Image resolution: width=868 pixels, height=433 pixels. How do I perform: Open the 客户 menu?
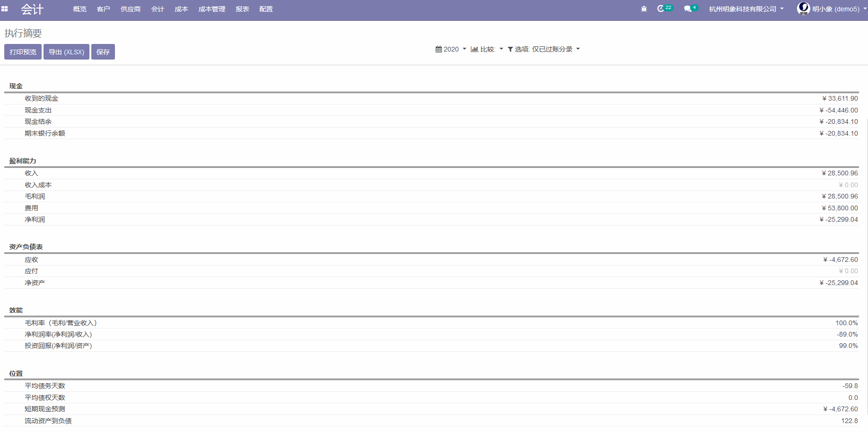coord(104,9)
